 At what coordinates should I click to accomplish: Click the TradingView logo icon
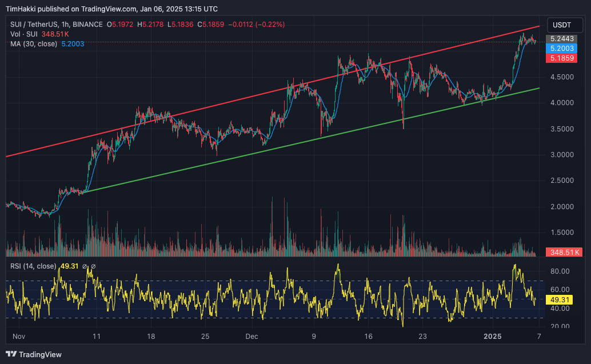click(x=11, y=354)
